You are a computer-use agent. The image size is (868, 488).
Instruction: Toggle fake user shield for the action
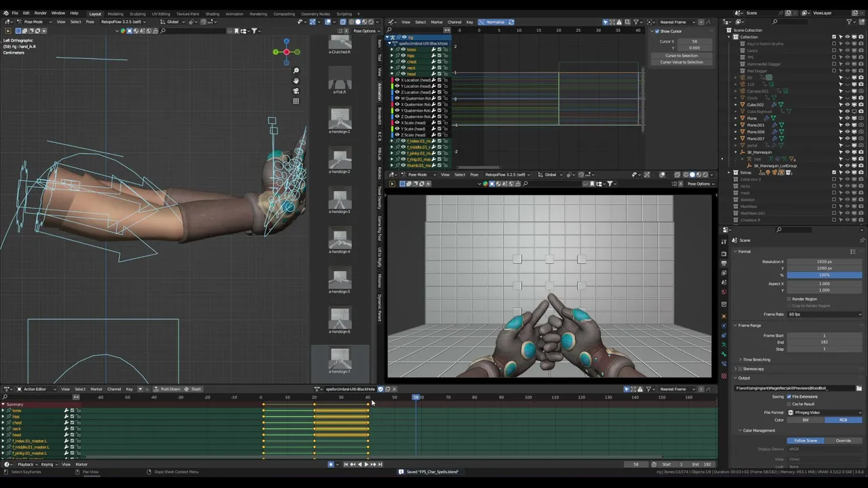tap(380, 389)
